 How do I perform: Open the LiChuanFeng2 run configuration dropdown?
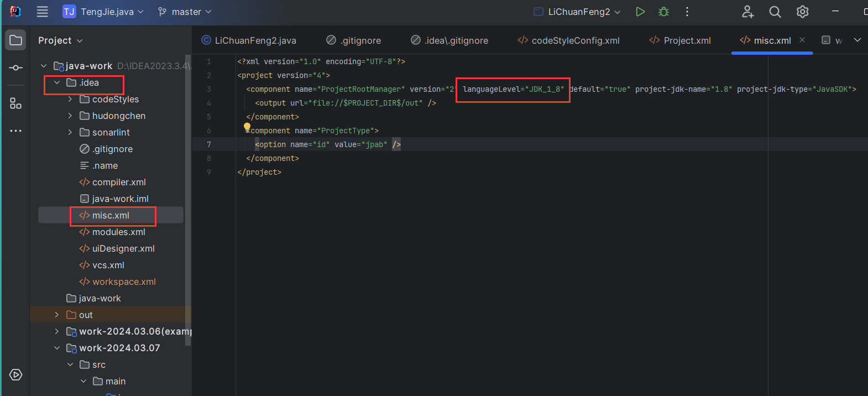click(577, 12)
